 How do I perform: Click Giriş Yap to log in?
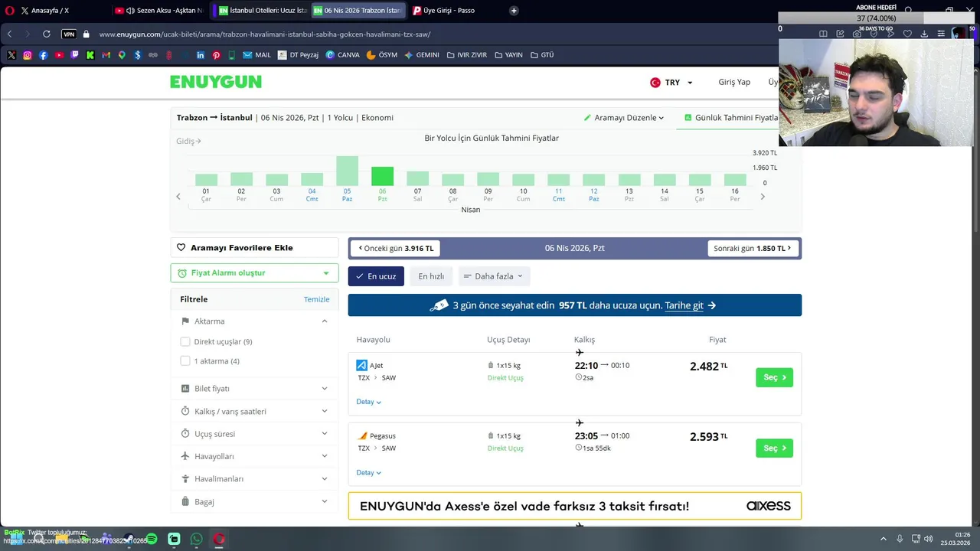[x=734, y=83]
